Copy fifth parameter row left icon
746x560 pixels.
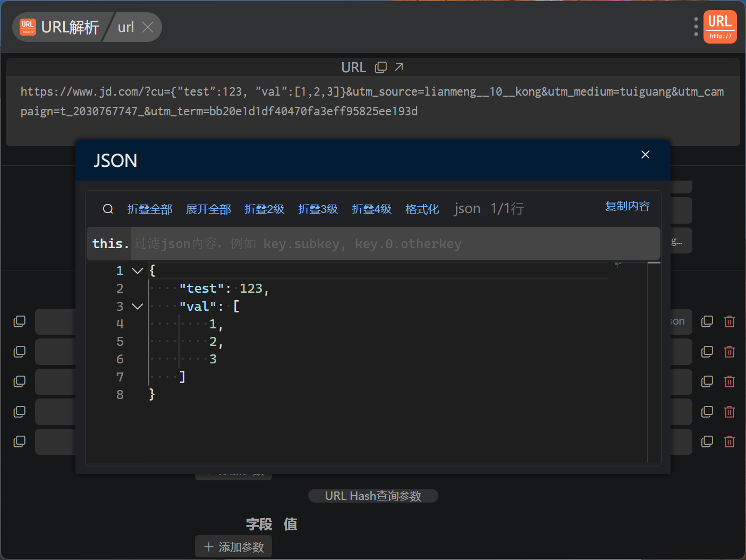(19, 442)
